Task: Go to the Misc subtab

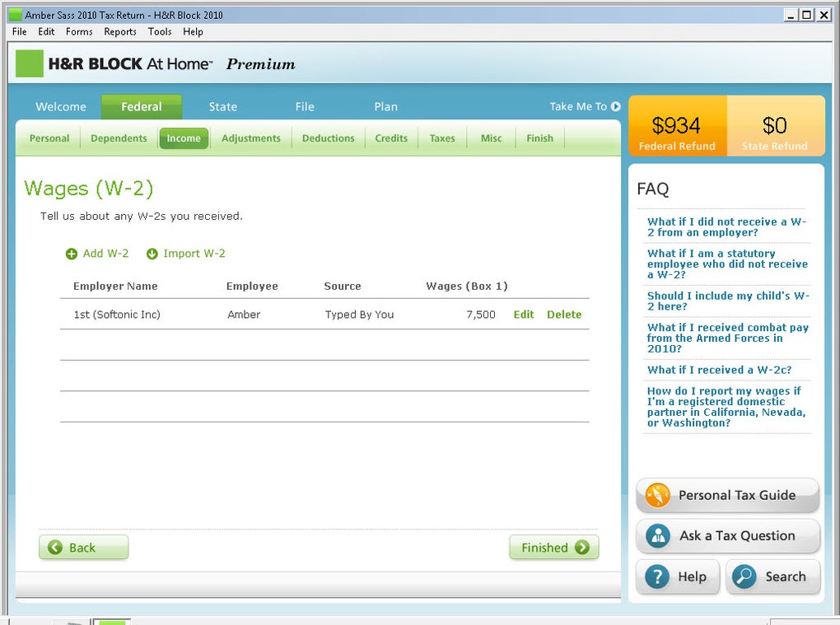Action: click(x=492, y=138)
